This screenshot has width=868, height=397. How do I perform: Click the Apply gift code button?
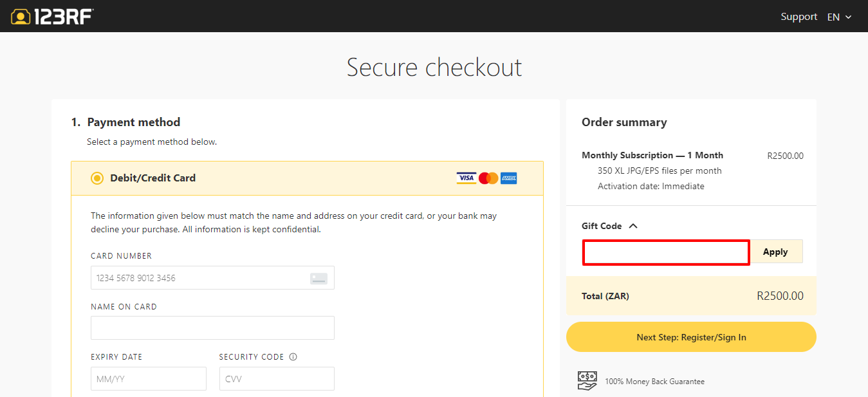pos(775,252)
